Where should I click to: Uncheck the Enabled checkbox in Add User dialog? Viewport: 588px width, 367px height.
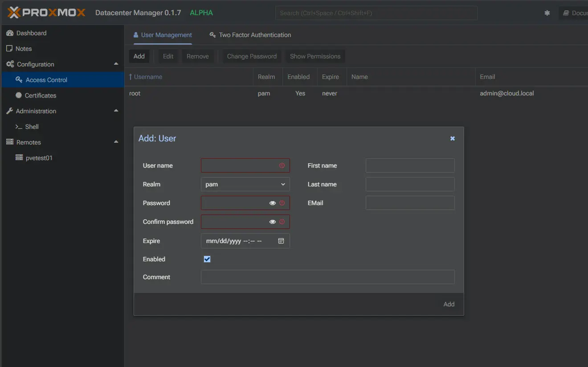click(x=207, y=259)
